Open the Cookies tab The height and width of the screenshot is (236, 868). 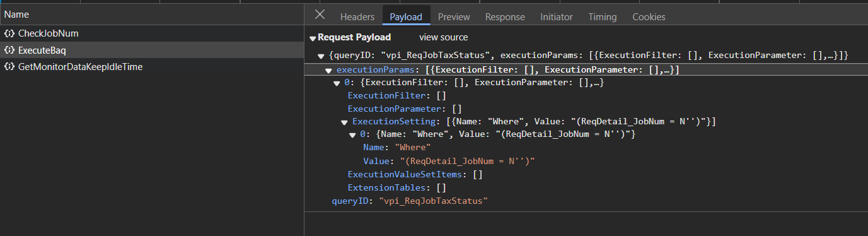[x=649, y=17]
